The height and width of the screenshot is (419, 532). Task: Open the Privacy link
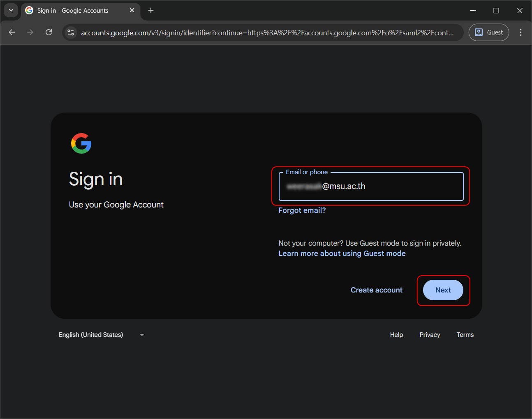click(430, 335)
